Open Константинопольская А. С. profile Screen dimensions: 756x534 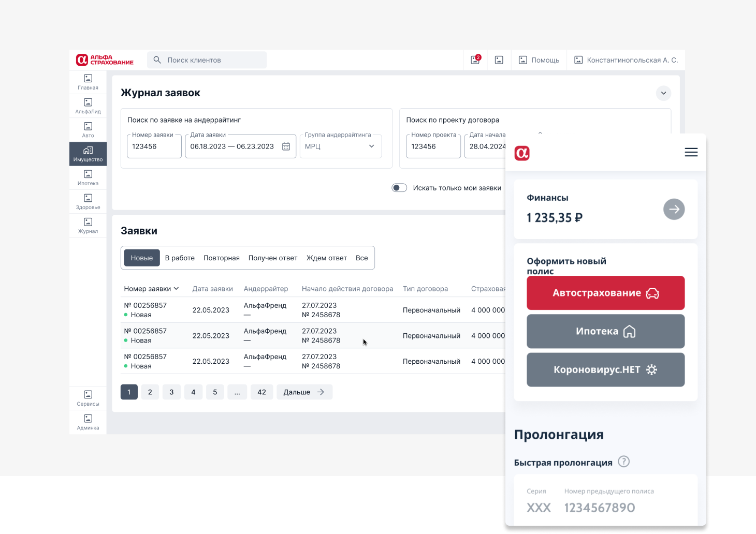tap(626, 60)
